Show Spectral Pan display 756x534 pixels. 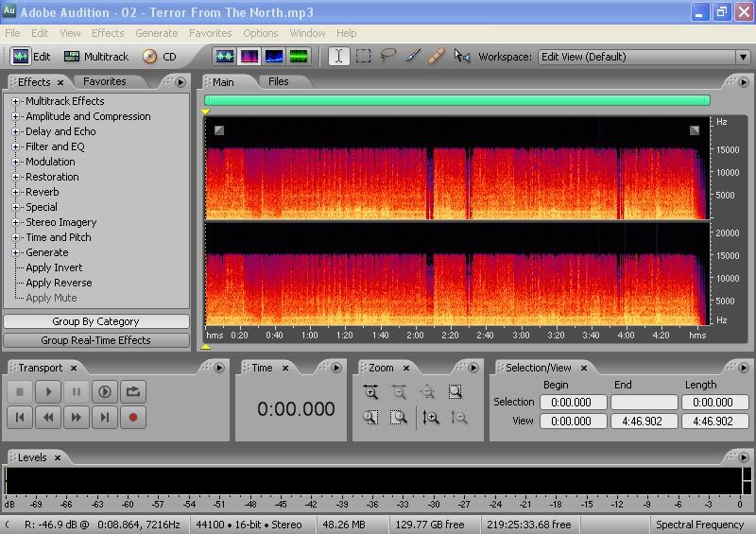pyautogui.click(x=273, y=57)
